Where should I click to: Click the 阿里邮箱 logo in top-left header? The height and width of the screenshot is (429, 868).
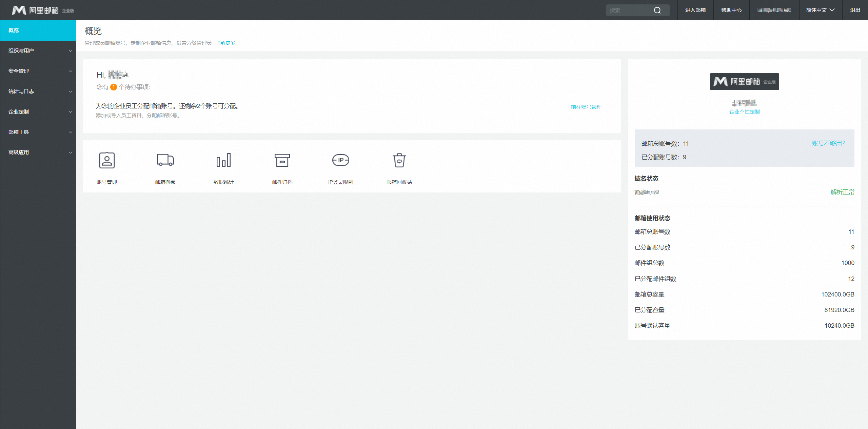click(43, 10)
